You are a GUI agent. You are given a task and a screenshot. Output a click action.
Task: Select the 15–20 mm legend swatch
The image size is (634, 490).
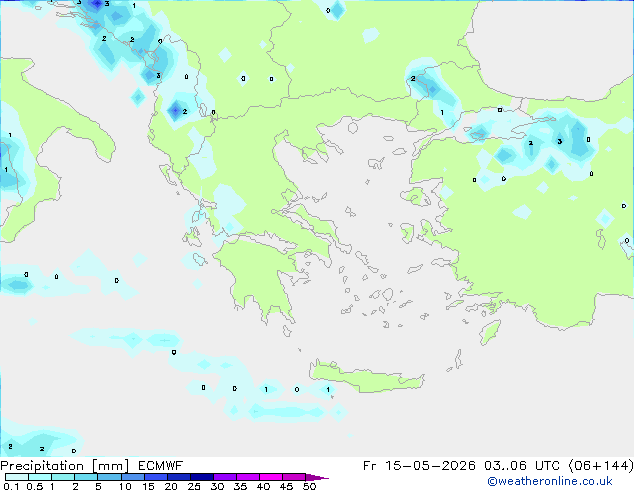click(156, 477)
